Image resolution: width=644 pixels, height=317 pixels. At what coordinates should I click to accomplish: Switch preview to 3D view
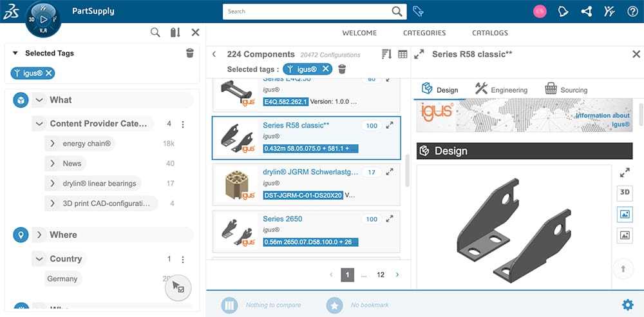pos(625,192)
